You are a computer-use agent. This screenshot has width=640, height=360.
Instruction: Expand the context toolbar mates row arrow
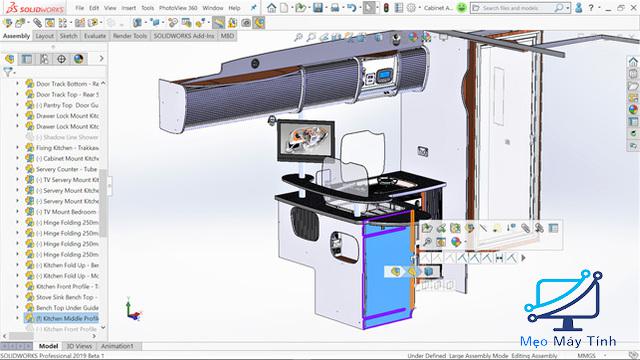point(523,258)
